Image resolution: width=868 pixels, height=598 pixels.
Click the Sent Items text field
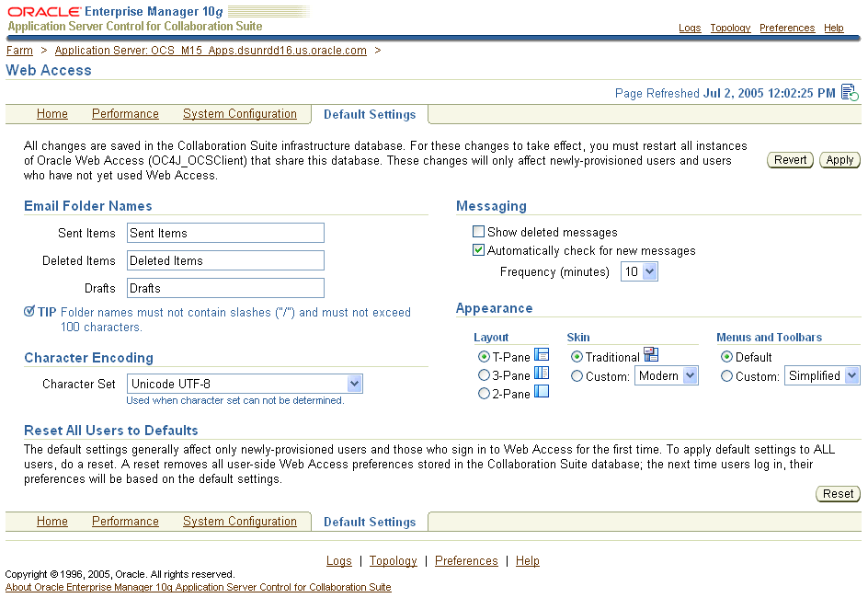pos(225,233)
